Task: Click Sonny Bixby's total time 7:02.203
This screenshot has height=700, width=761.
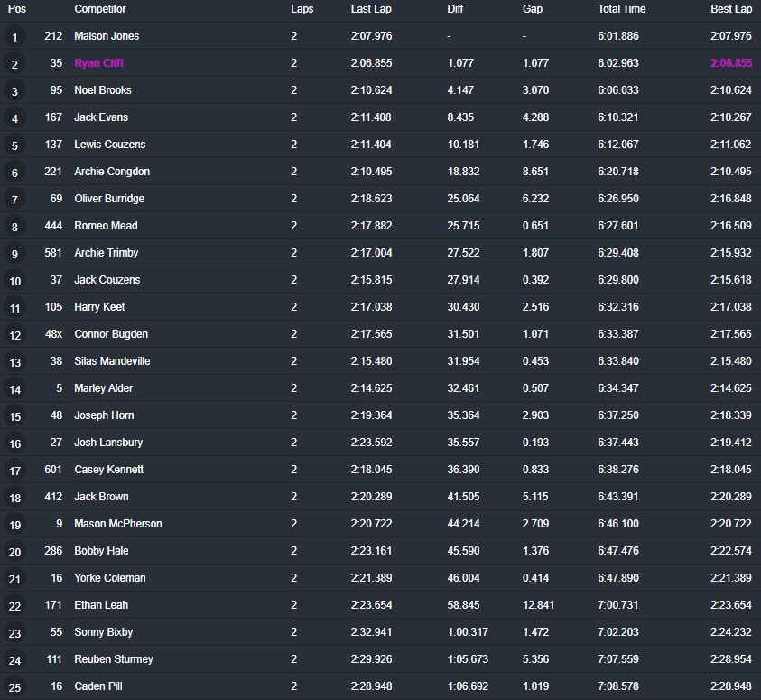Action: (x=618, y=632)
